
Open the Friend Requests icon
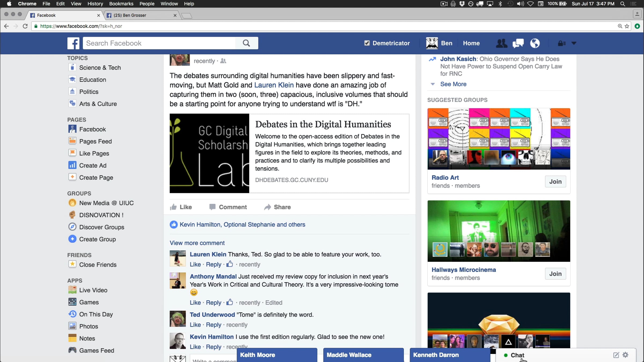point(501,43)
